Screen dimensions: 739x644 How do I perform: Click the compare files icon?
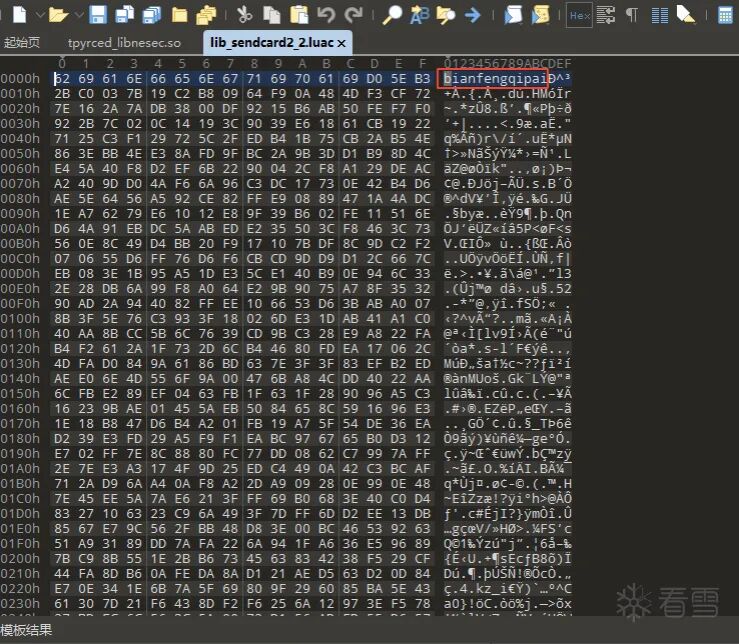click(606, 15)
